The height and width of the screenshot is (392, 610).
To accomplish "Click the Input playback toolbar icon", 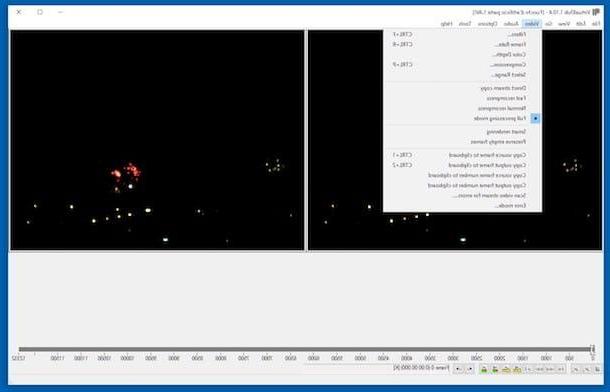I will (x=587, y=369).
